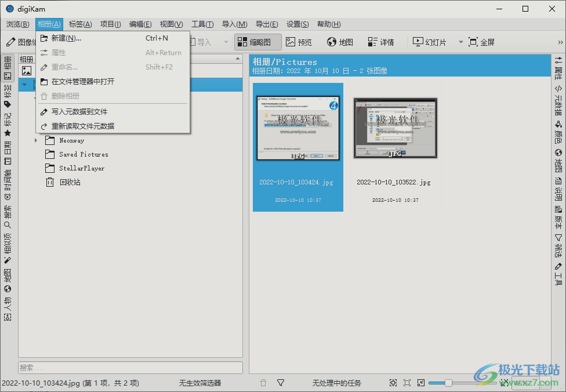This screenshot has width=566, height=392.
Task: Click the filter funnel icon in status bar
Action: [281, 383]
